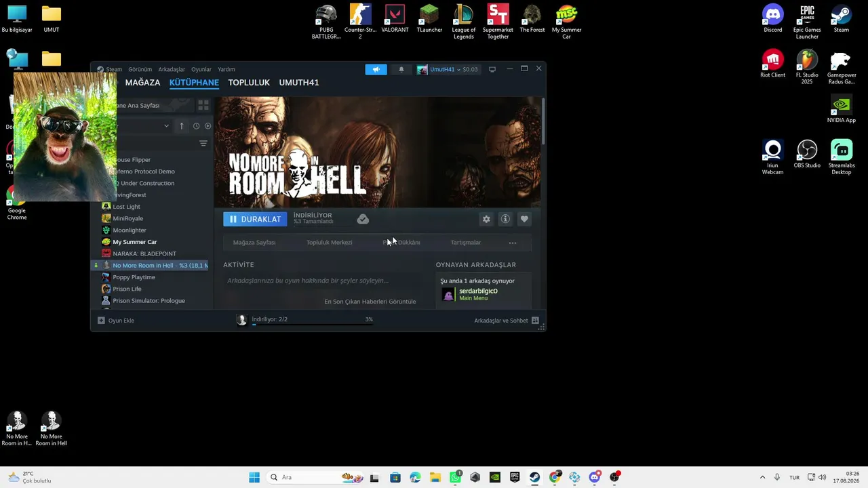The image size is (868, 488).
Task: Open the Arkadaşlar menu
Action: tap(172, 69)
